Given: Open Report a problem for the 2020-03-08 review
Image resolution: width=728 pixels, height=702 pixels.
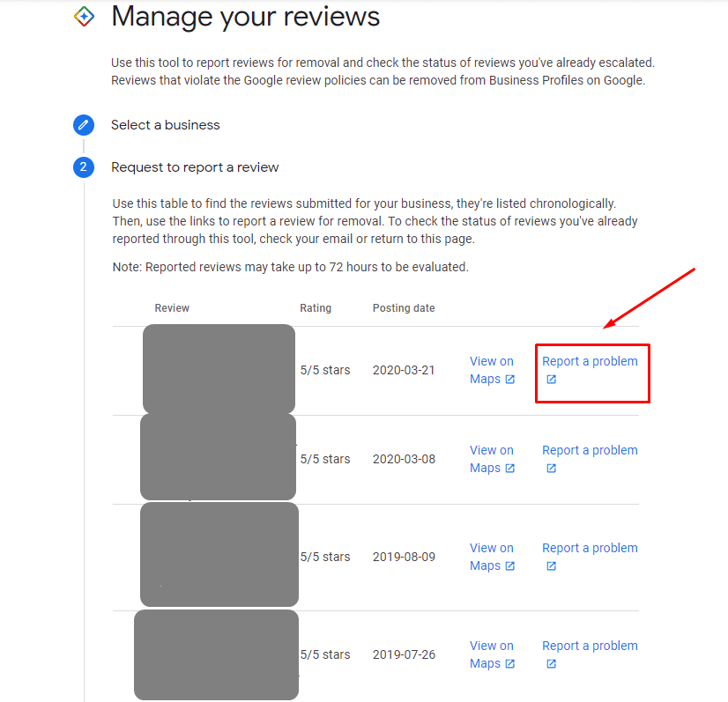Looking at the screenshot, I should point(590,450).
